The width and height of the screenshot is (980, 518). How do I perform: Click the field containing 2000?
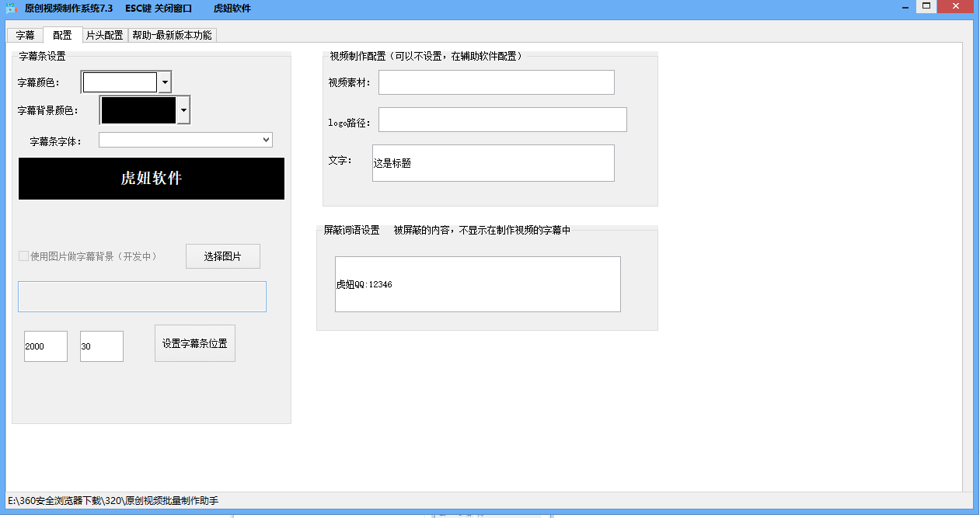click(46, 346)
